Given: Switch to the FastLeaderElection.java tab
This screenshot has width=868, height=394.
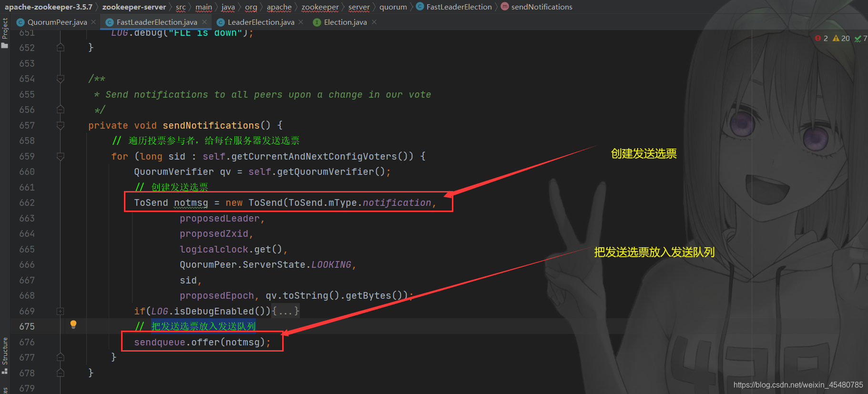Looking at the screenshot, I should click(157, 22).
